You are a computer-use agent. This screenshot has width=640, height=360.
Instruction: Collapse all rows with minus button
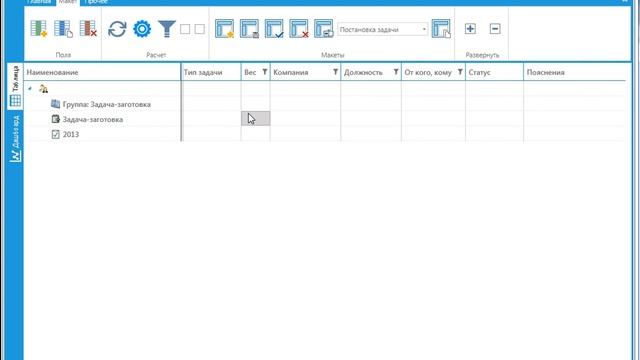coord(495,29)
